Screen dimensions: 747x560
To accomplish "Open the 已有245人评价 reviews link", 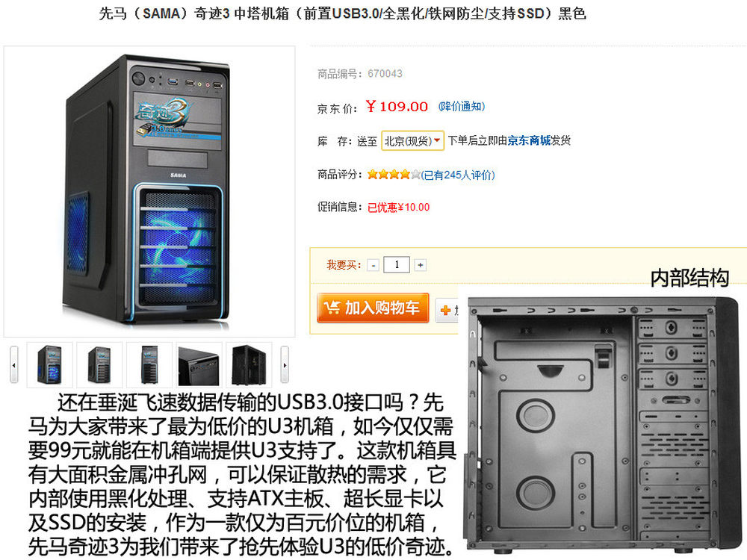I will 458,175.
